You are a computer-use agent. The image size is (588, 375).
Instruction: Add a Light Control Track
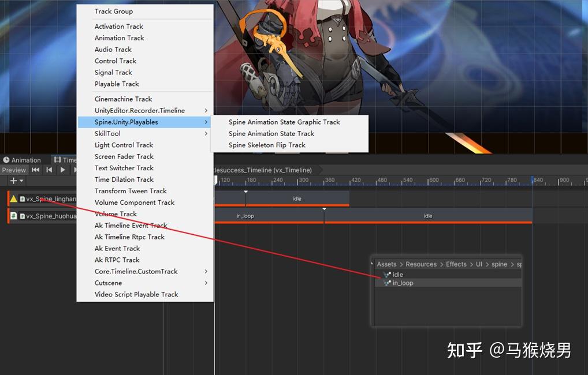pyautogui.click(x=145, y=145)
